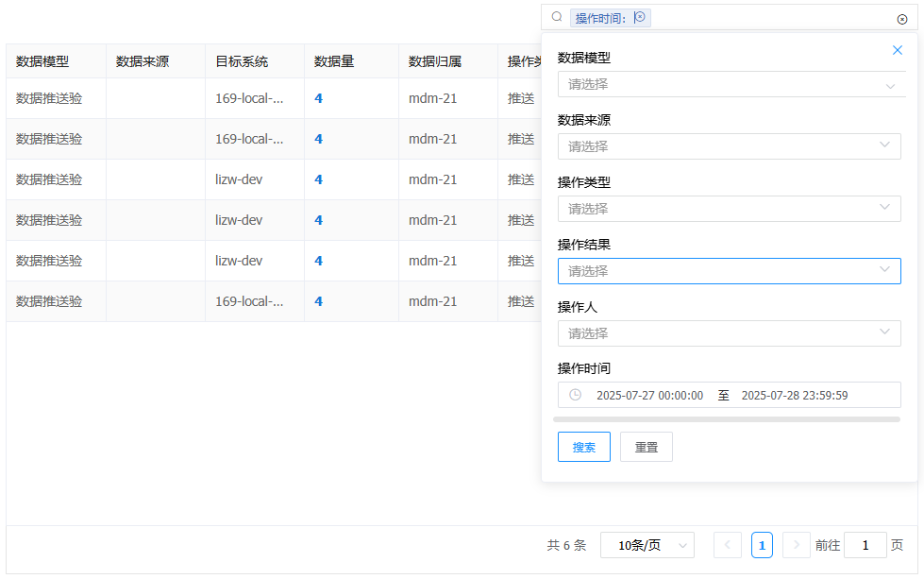
Task: Click the jump-to page number field
Action: pyautogui.click(x=865, y=545)
